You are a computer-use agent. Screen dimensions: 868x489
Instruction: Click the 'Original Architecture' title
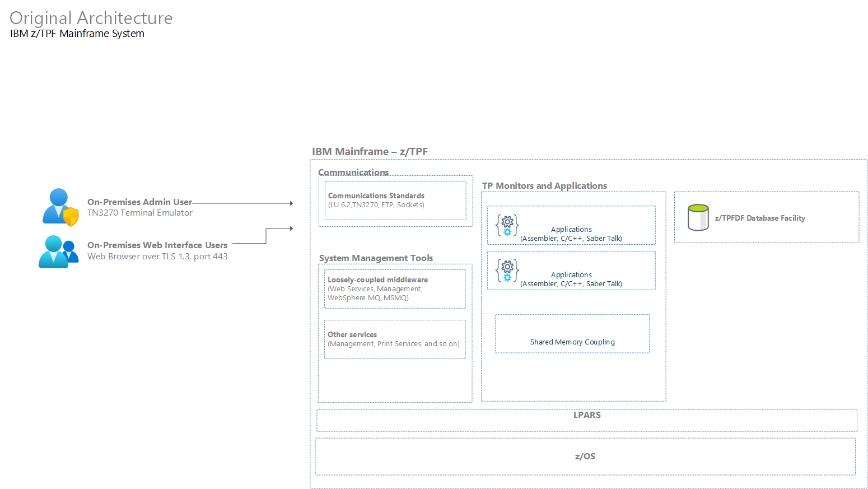point(91,18)
